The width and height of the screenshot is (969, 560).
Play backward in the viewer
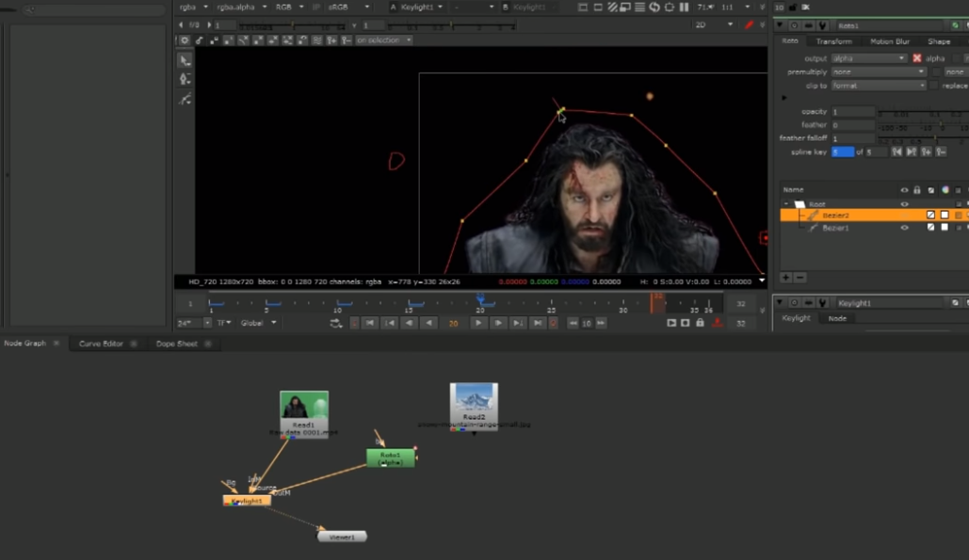(428, 323)
